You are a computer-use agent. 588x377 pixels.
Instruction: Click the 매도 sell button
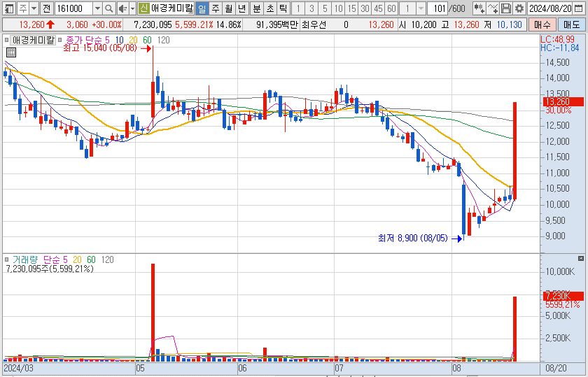click(571, 25)
